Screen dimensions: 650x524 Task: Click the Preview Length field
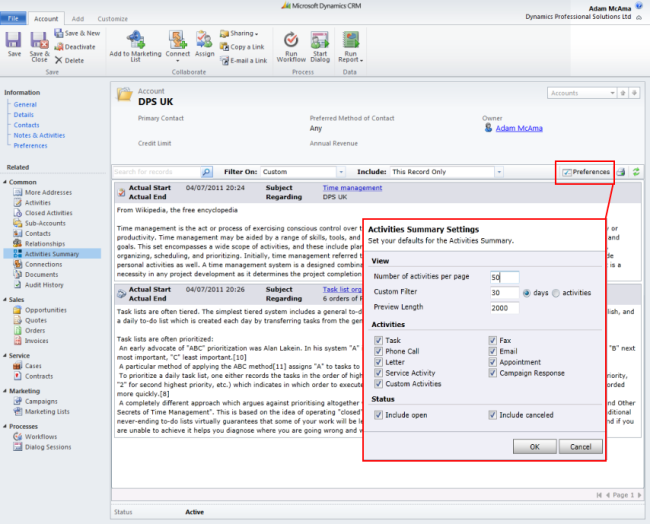[x=504, y=308]
